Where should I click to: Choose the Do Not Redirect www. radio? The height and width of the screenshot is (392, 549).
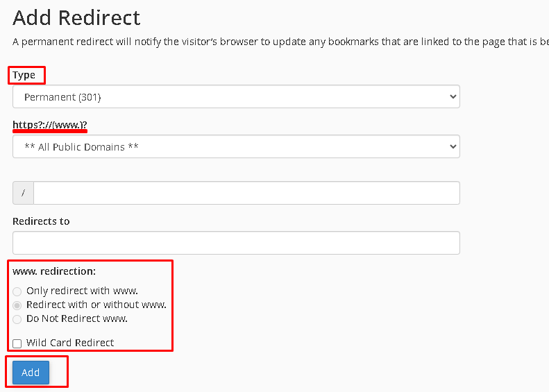tap(17, 319)
